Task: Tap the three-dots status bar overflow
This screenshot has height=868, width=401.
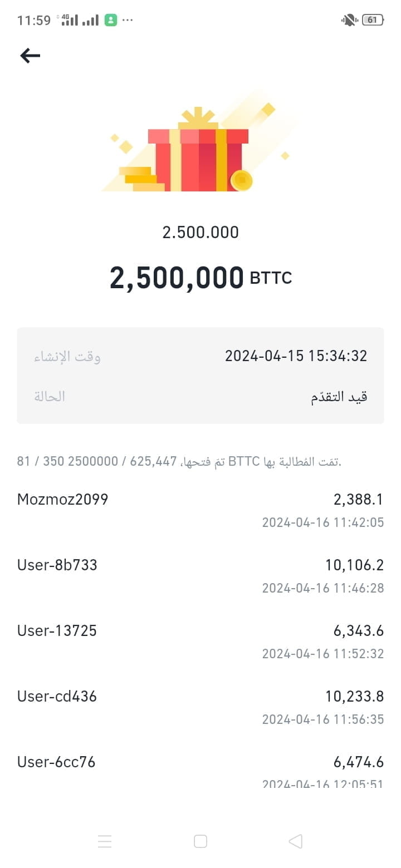Action: [128, 20]
